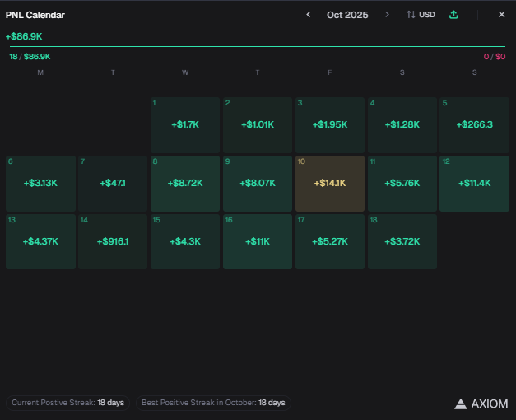The image size is (516, 420).
Task: Click the 18 / $86.9K positive summary
Action: [x=30, y=57]
